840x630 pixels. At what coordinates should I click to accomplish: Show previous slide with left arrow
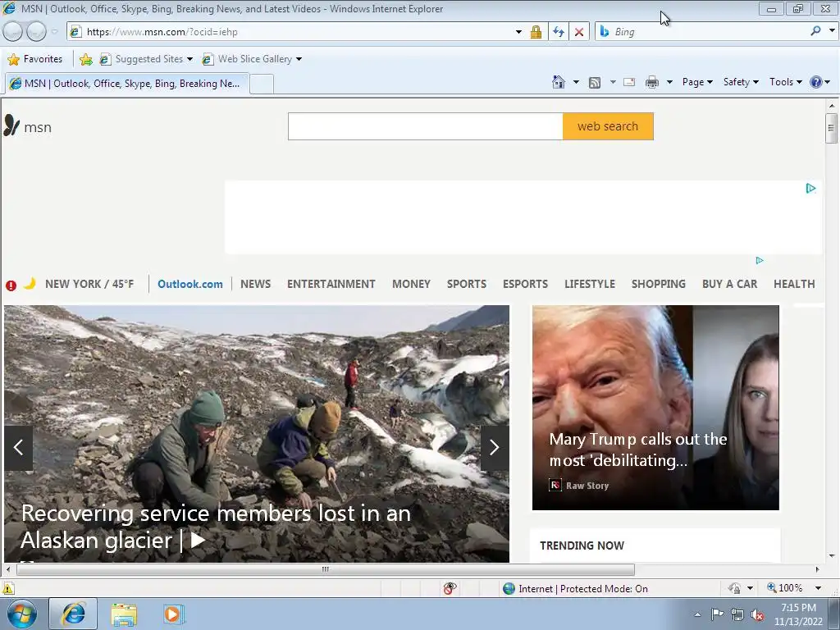(x=18, y=447)
